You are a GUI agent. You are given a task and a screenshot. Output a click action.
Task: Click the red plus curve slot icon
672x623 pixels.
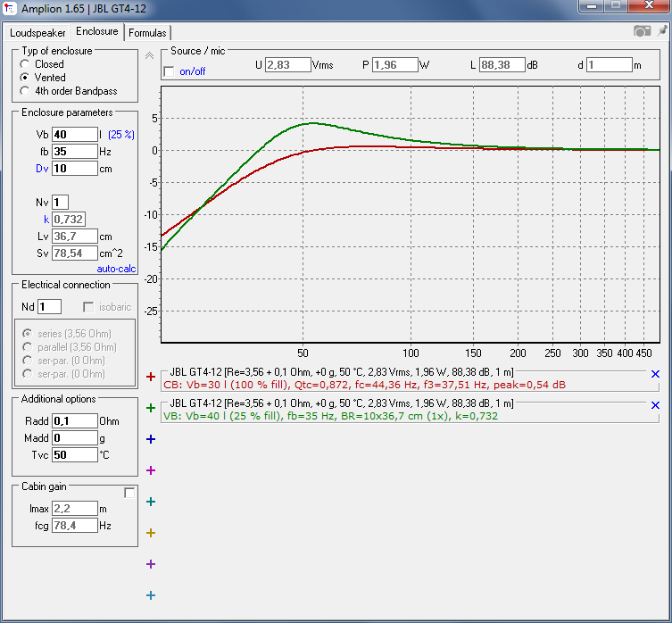[x=151, y=377]
